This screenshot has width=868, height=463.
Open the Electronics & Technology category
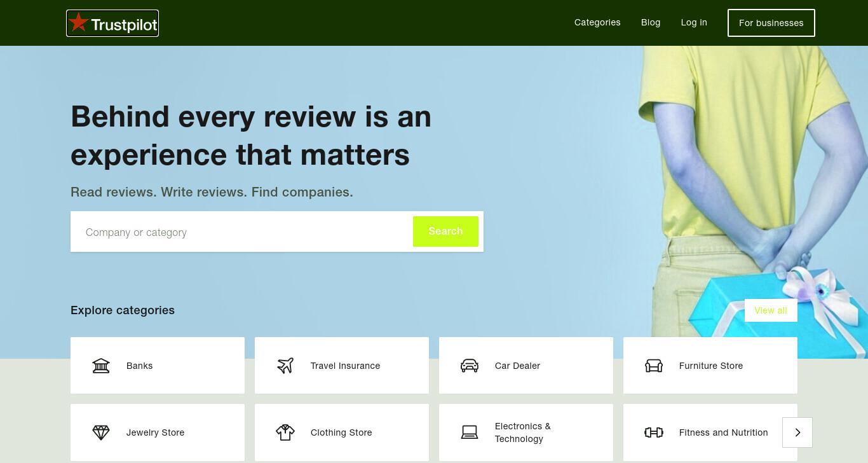[x=526, y=432]
